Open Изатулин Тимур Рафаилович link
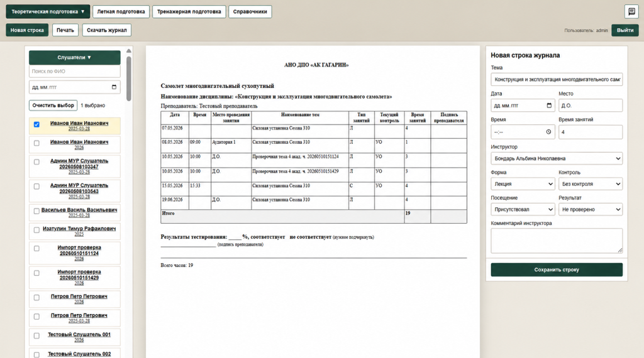644x358 pixels. 79,229
